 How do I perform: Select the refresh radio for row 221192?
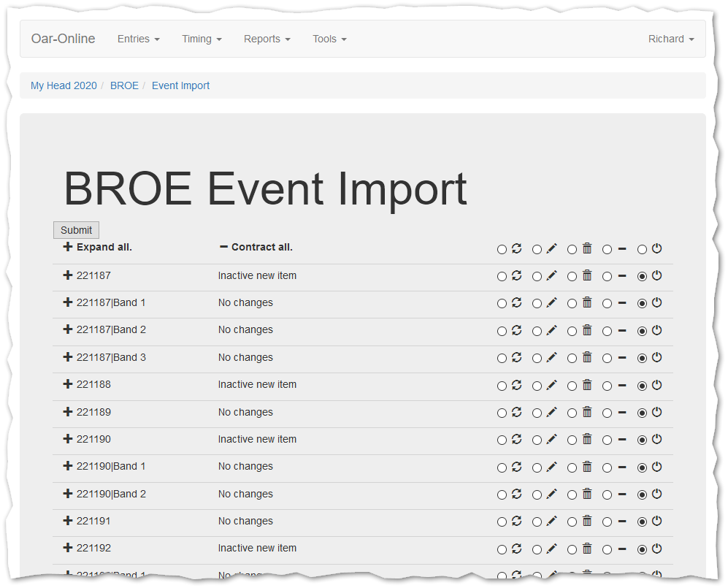502,549
